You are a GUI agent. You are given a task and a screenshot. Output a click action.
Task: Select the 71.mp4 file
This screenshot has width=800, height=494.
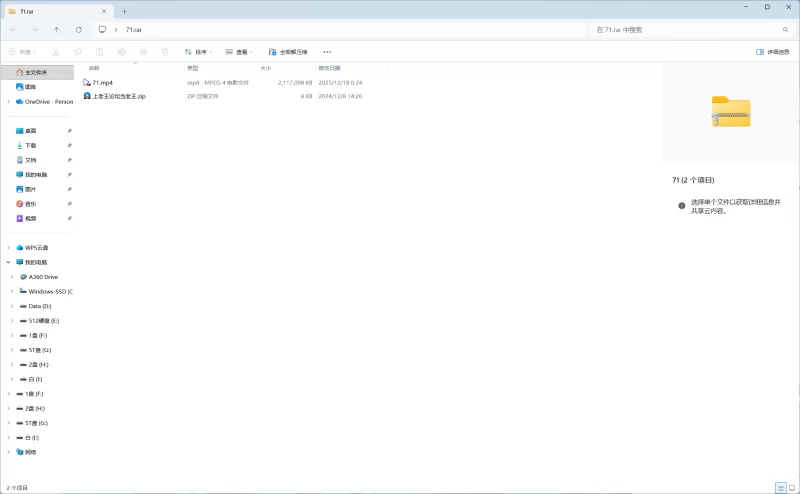point(103,82)
